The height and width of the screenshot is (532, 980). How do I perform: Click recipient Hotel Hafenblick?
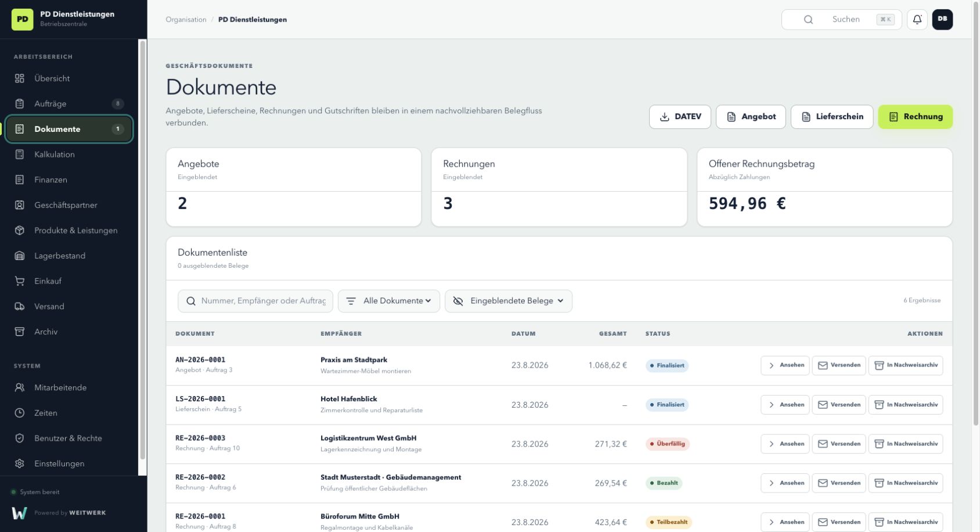348,399
